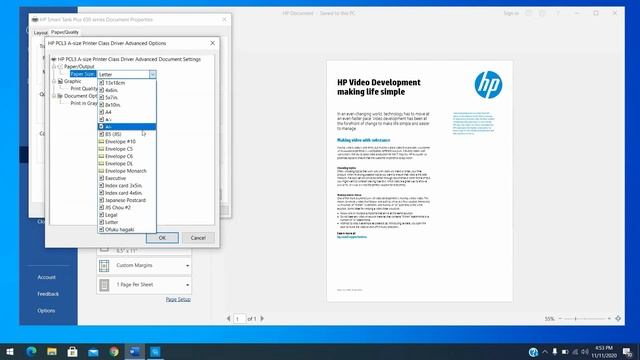Select JIS Chou #2 paper size
This screenshot has width=640, height=360.
[x=127, y=208]
